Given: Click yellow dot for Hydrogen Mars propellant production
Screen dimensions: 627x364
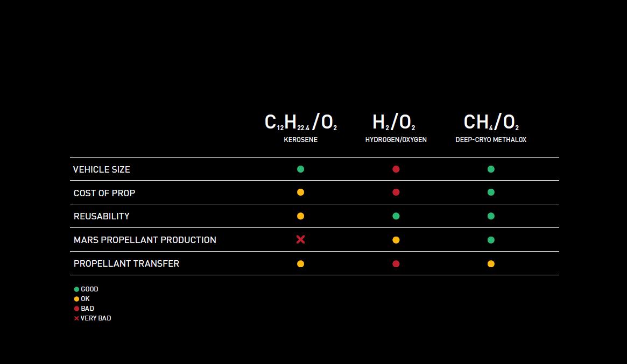Looking at the screenshot, I should pyautogui.click(x=396, y=240).
